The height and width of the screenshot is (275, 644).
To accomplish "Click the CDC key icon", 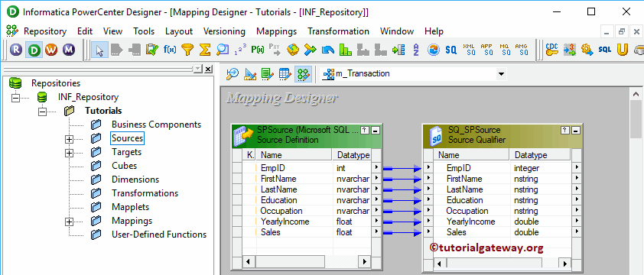I will pos(551,50).
